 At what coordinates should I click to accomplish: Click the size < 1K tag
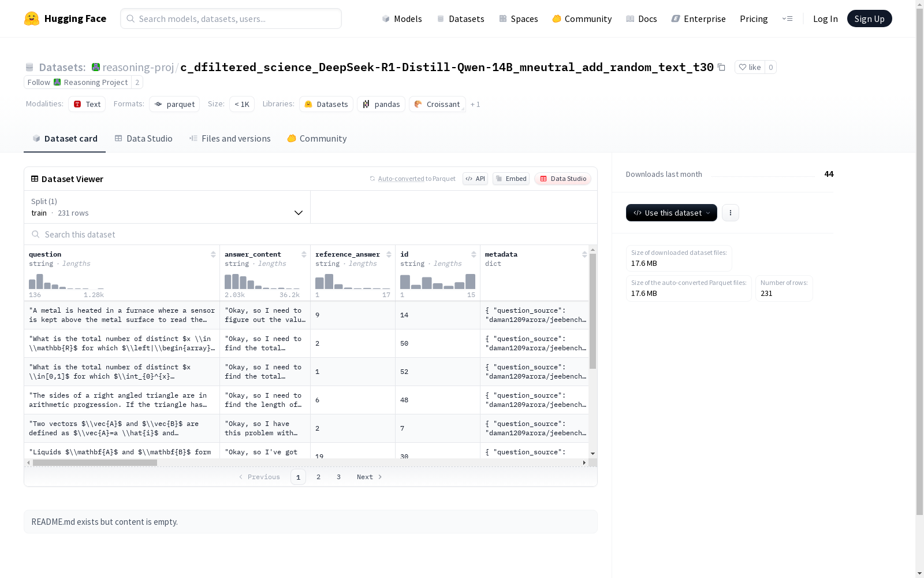[242, 104]
